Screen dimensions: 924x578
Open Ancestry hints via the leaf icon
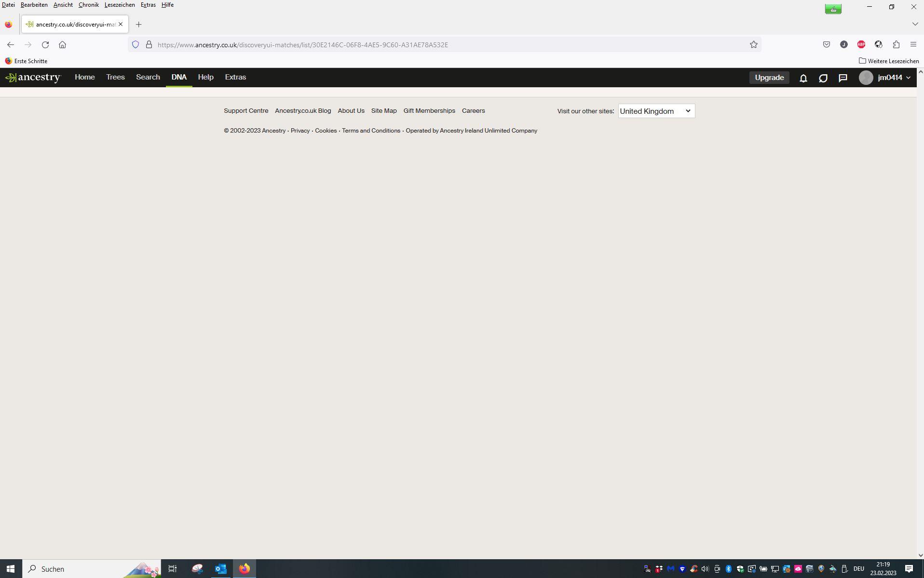coord(823,78)
